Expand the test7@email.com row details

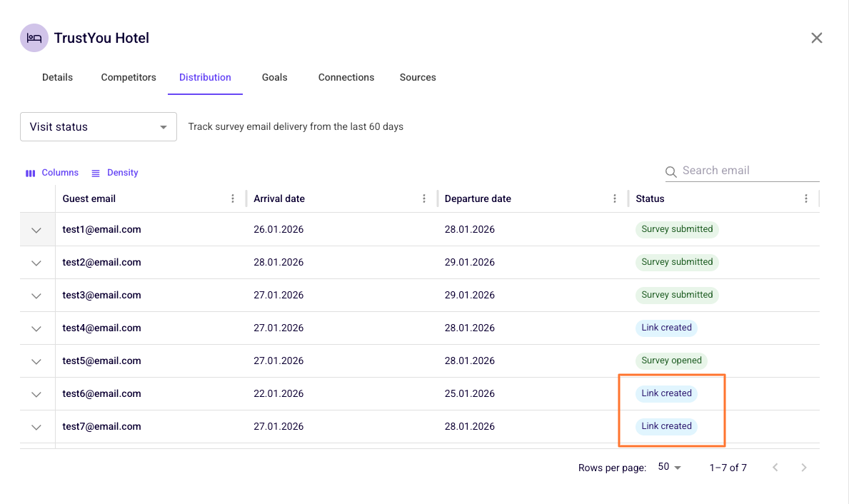pos(36,427)
